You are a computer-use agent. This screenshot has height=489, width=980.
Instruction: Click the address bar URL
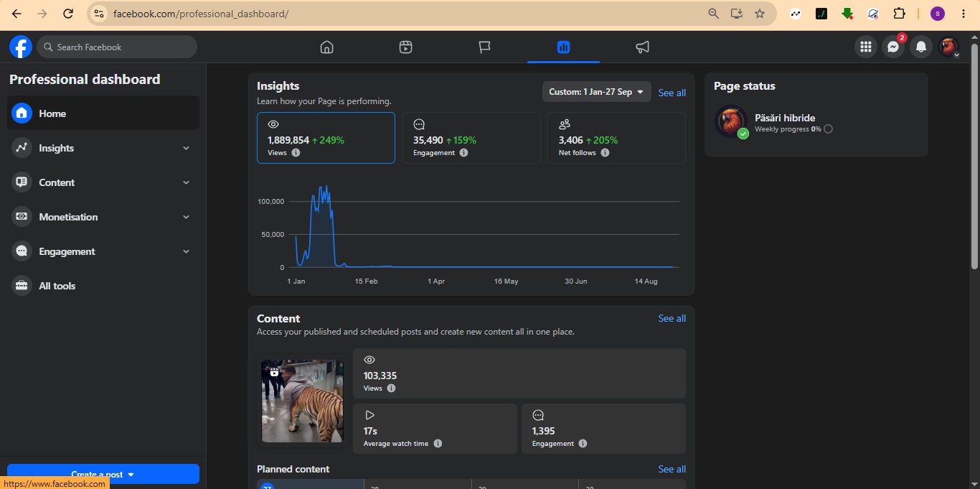point(201,14)
